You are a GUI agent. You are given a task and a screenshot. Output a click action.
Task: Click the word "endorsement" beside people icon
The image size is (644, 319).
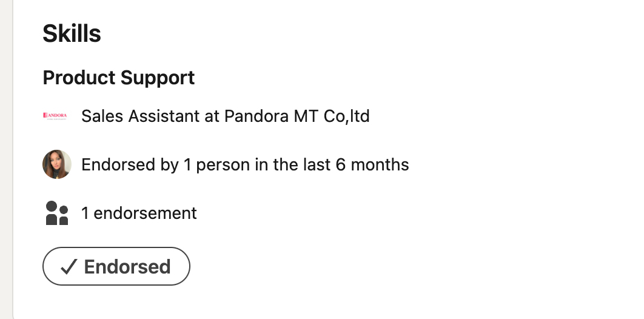click(x=146, y=213)
